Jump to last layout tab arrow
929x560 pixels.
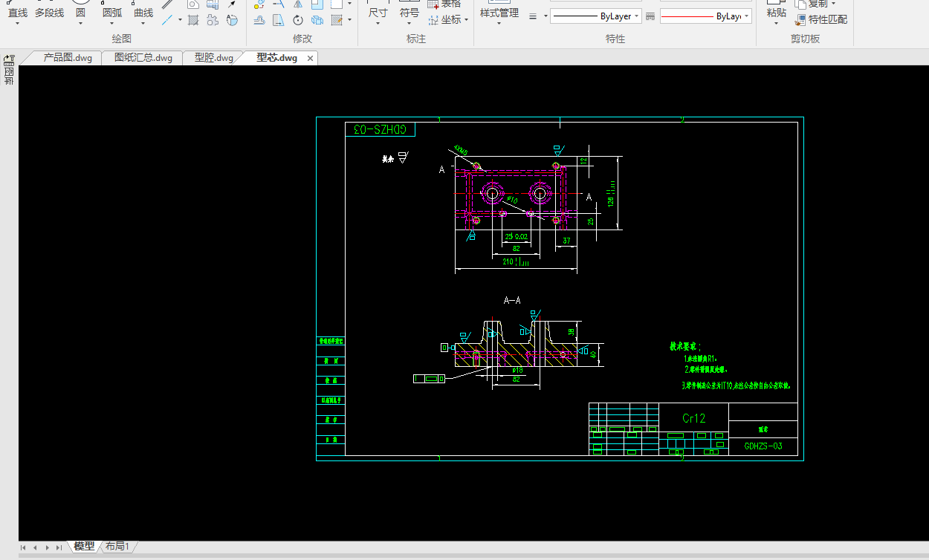click(59, 547)
